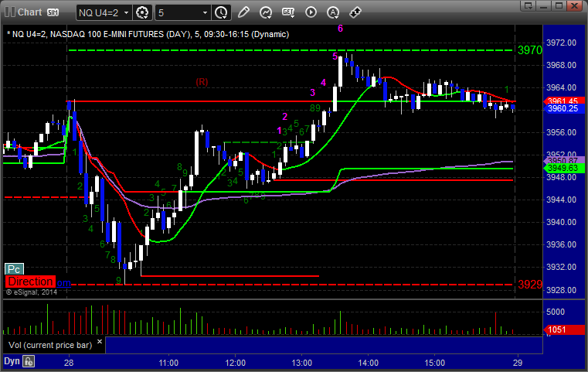Image resolution: width=588 pixels, height=372 pixels.
Task: Open the time template clock menu
Action: coord(221,13)
